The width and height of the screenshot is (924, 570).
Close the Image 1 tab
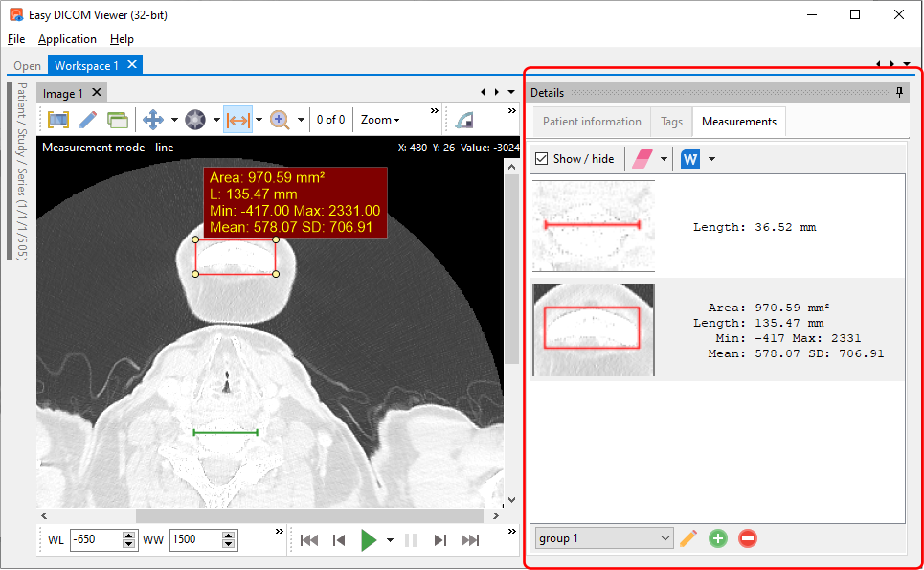point(97,92)
